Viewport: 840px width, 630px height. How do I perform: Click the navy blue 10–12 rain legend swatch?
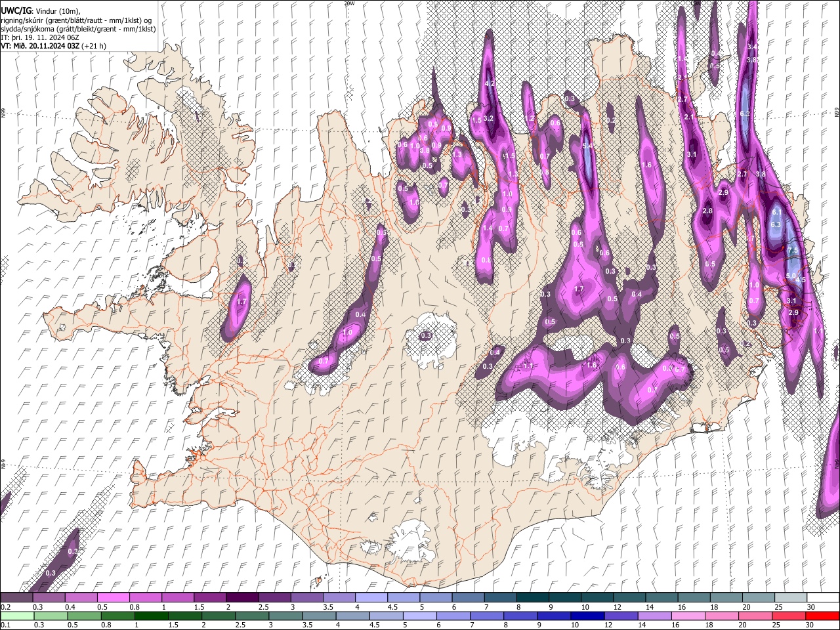point(587,616)
